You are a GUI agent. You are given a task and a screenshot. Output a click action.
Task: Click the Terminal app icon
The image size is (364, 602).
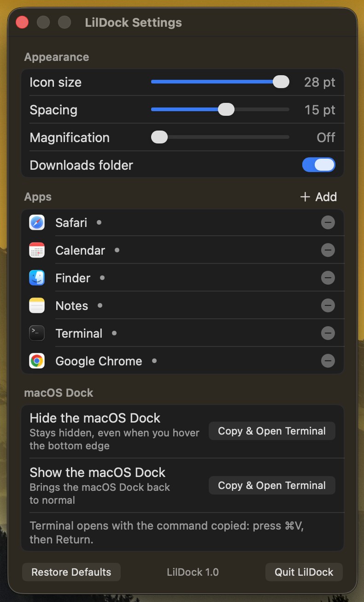37,333
